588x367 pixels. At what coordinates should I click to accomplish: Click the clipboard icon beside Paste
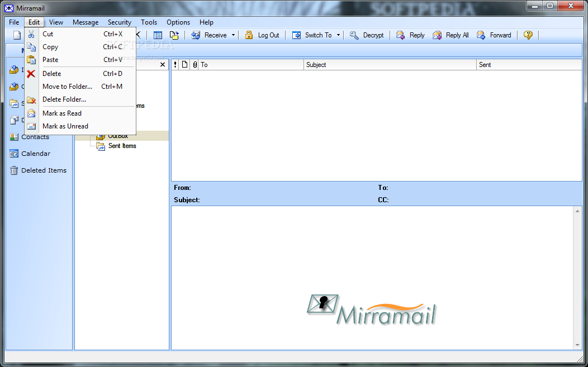(x=31, y=60)
